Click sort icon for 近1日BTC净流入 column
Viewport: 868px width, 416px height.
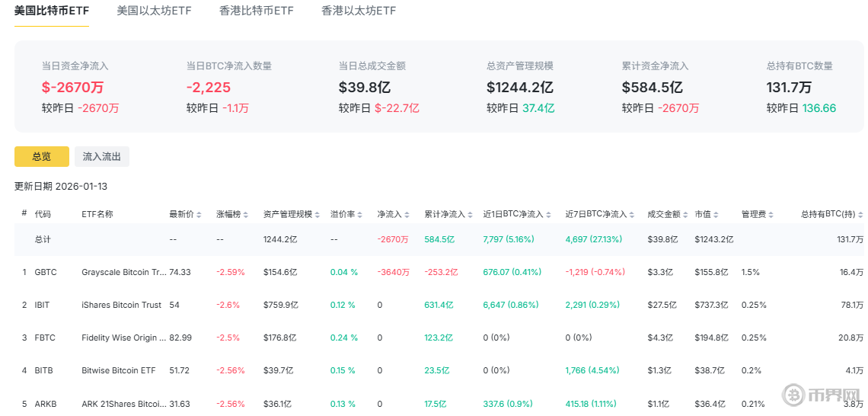[x=550, y=215]
